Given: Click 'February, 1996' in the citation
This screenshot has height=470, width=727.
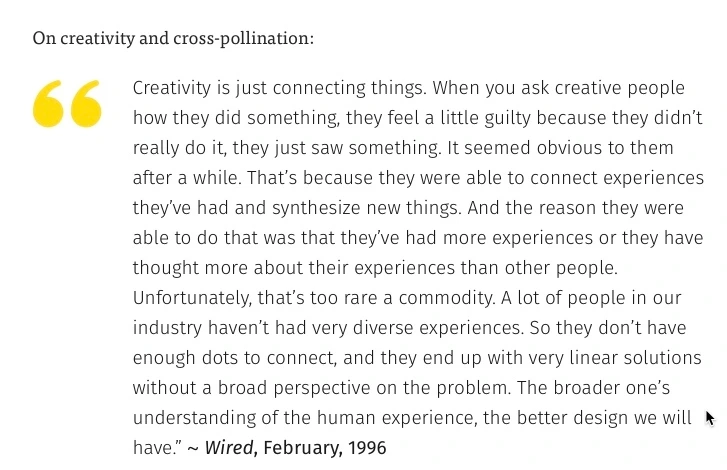Looking at the screenshot, I should coord(325,448).
